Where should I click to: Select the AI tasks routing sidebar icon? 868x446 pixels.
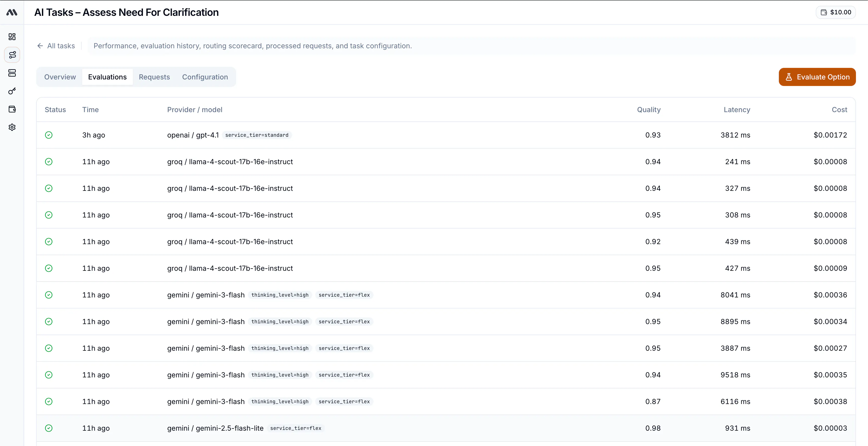12,55
